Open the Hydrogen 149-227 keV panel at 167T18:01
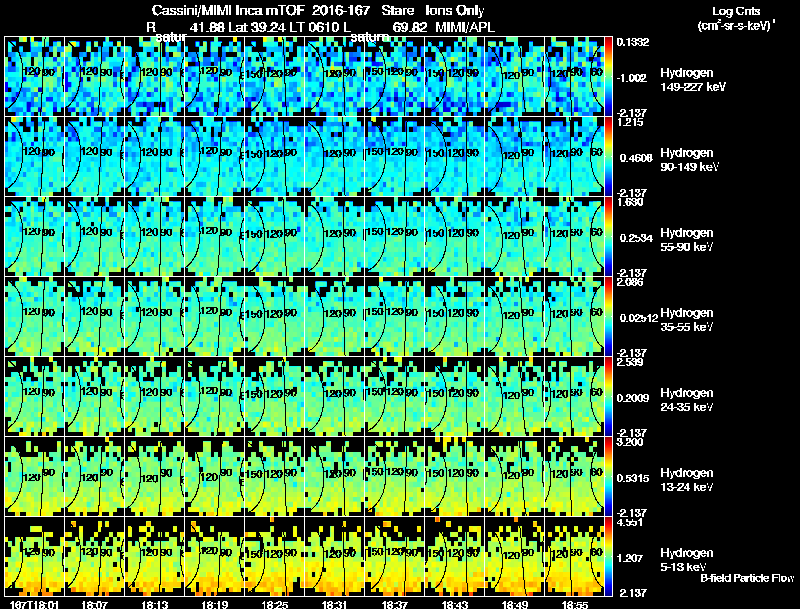 (34, 76)
